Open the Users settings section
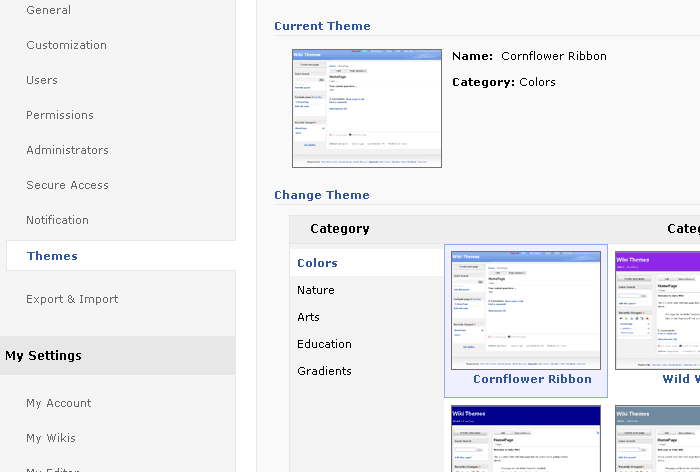 coord(42,80)
